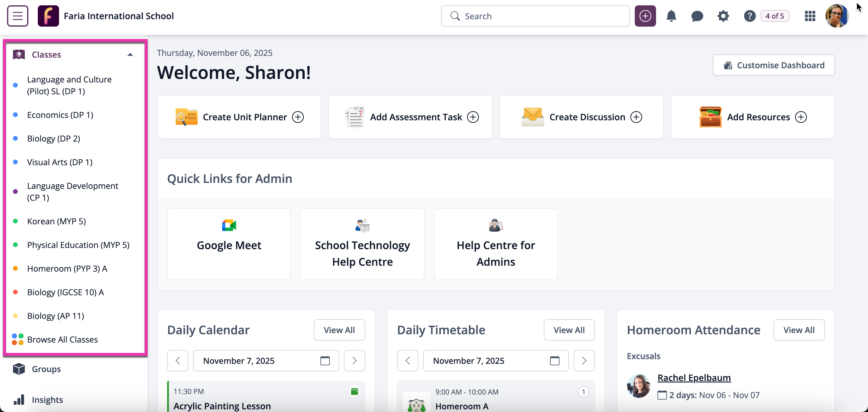
Task: Click Rachel Epelbaum's avatar photo
Action: pos(638,386)
